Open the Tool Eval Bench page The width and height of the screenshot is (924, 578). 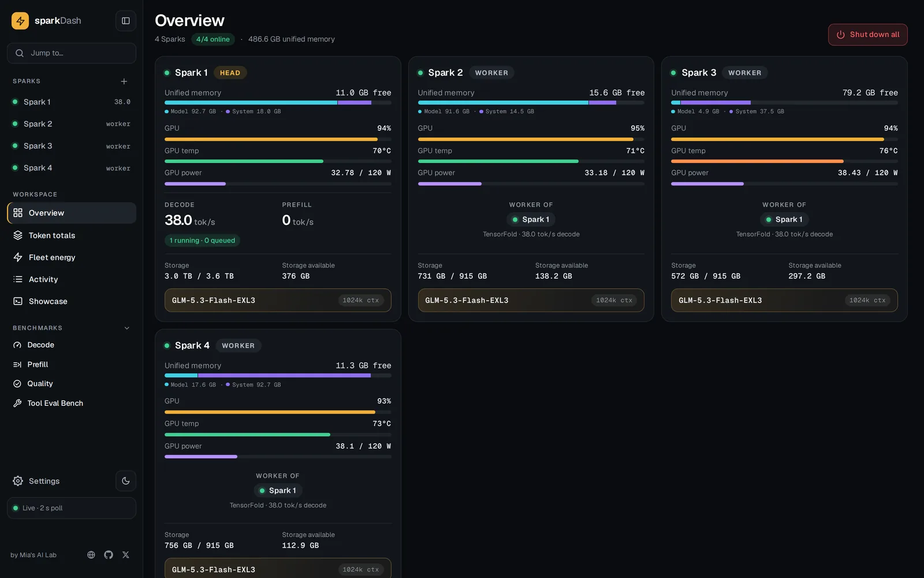tap(72, 403)
